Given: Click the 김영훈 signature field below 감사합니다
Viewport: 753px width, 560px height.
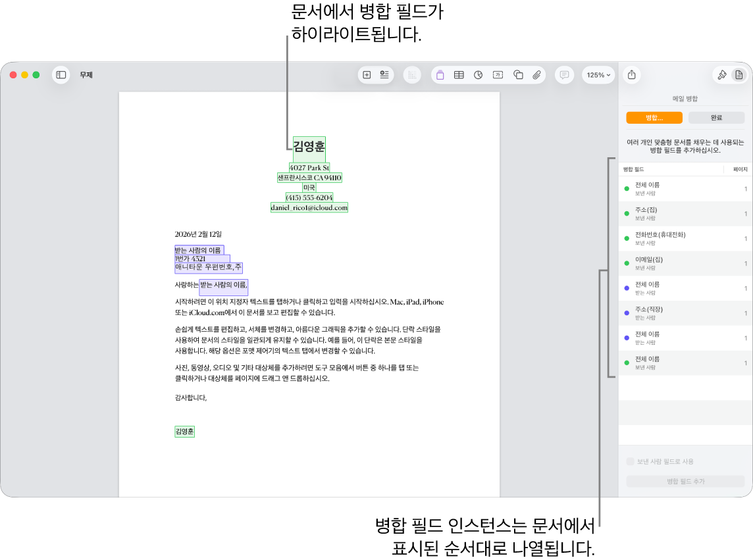Looking at the screenshot, I should tap(184, 431).
